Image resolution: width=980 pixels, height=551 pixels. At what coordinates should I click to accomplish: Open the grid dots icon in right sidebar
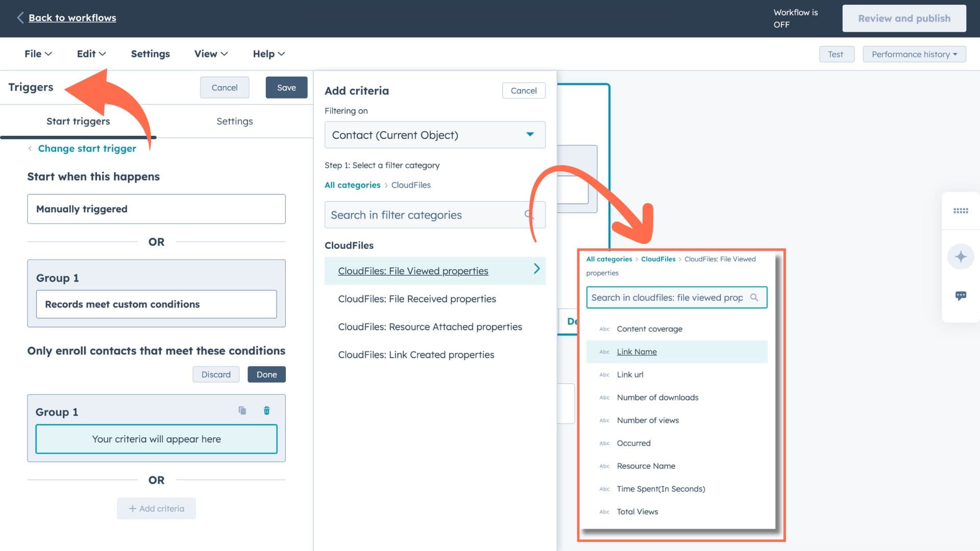[x=961, y=211]
